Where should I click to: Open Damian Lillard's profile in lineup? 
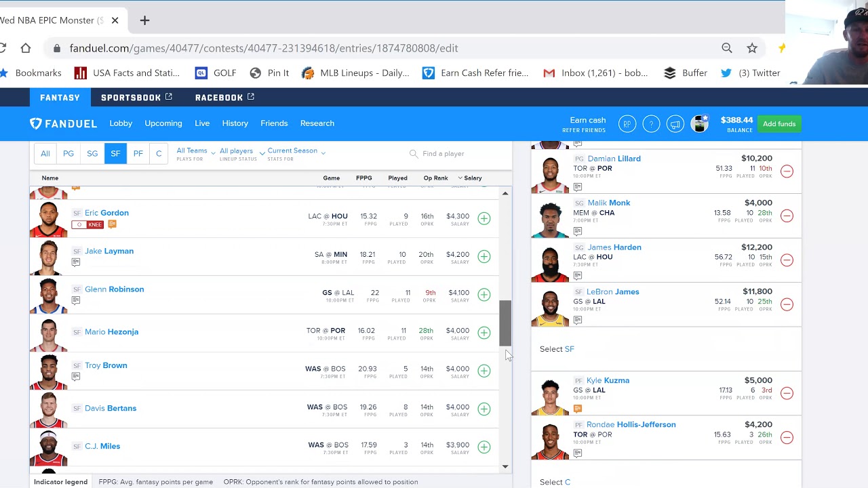[614, 159]
